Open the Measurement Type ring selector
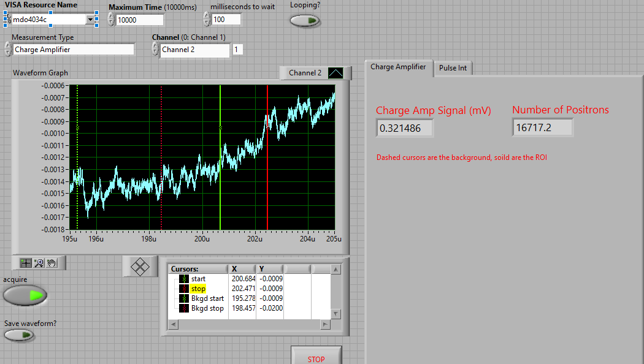The height and width of the screenshot is (364, 644). click(x=73, y=50)
